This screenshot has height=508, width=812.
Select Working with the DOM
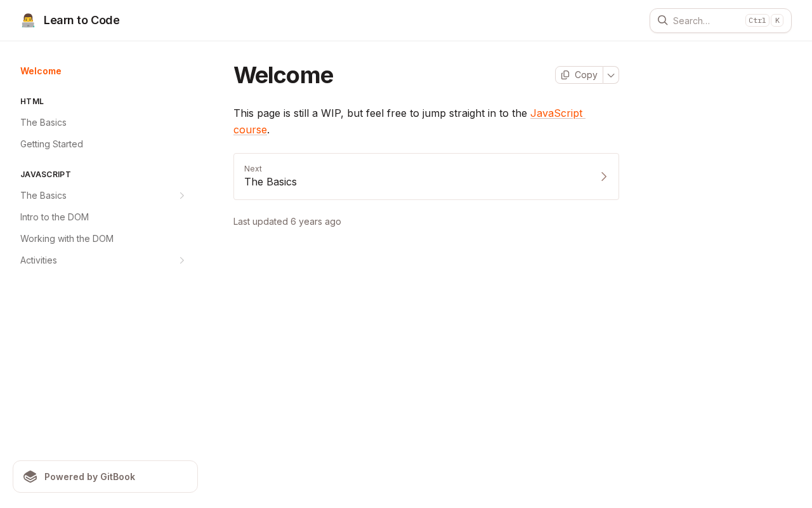(x=67, y=239)
